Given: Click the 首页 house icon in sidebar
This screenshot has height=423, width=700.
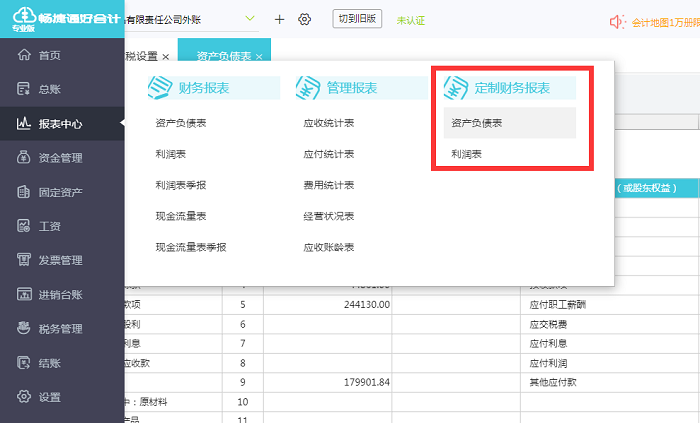Looking at the screenshot, I should coord(24,55).
